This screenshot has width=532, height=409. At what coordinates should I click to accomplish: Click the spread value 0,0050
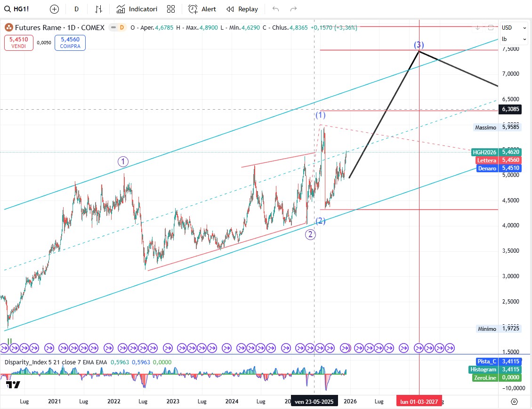tap(44, 43)
